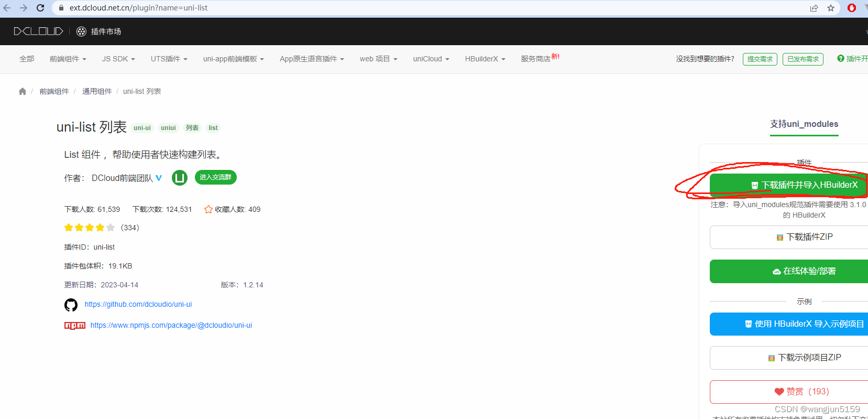Click the (334) rating count
Image resolution: width=868 pixels, height=419 pixels.
pyautogui.click(x=130, y=228)
